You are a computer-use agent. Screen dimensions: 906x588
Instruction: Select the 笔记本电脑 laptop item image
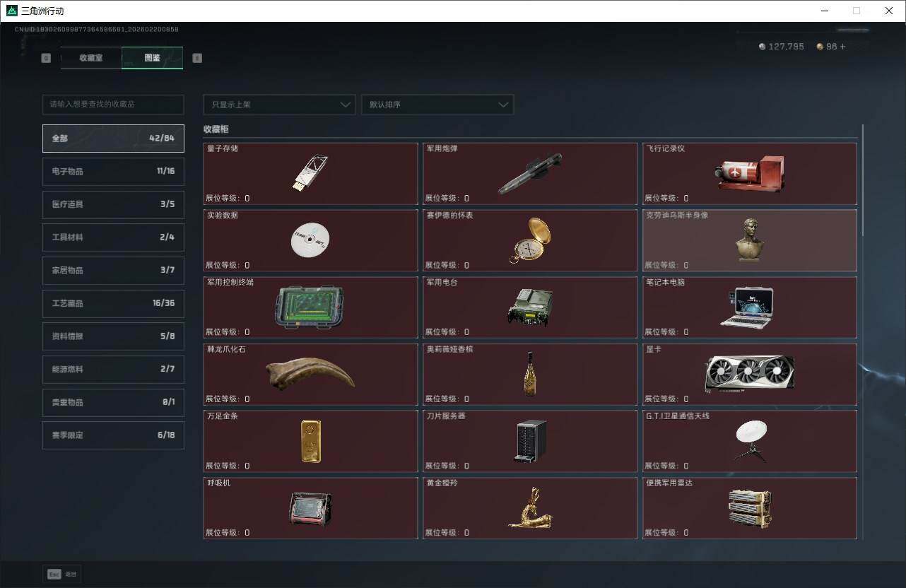[747, 307]
